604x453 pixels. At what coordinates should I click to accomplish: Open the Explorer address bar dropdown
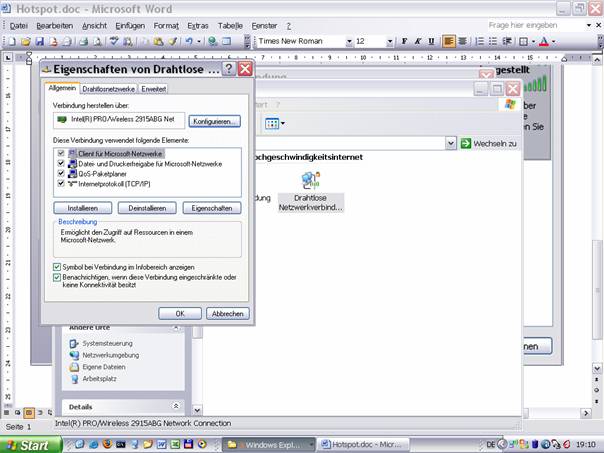[x=451, y=144]
